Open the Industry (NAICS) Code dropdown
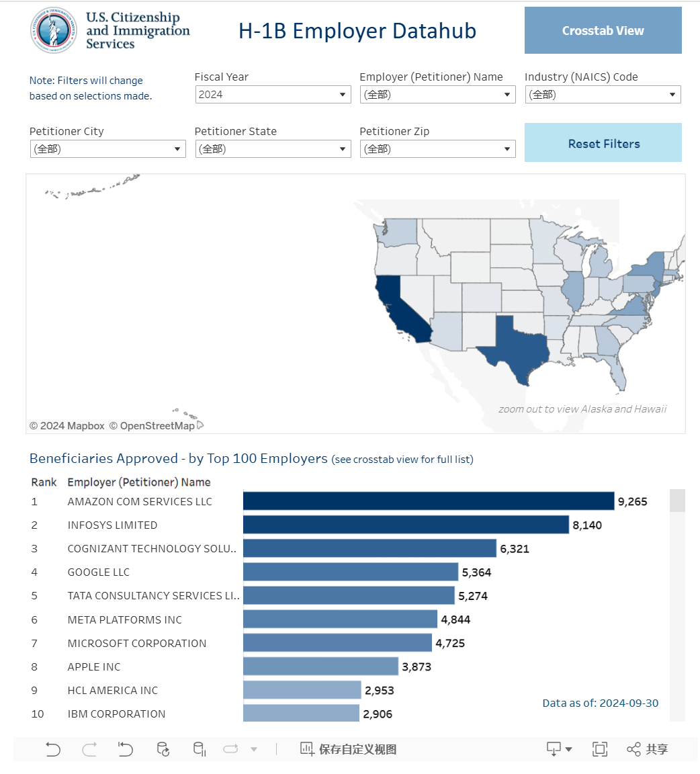Screen dimensions: 700x774 (x=603, y=95)
